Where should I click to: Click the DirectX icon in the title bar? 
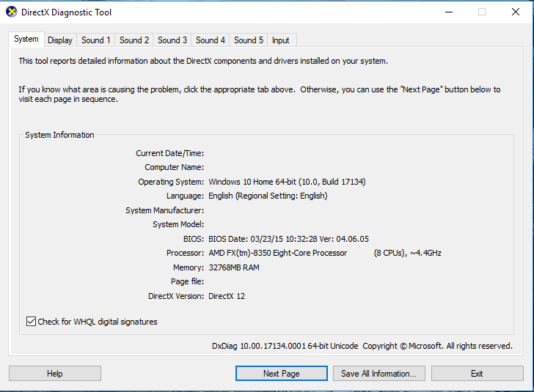tap(10, 12)
